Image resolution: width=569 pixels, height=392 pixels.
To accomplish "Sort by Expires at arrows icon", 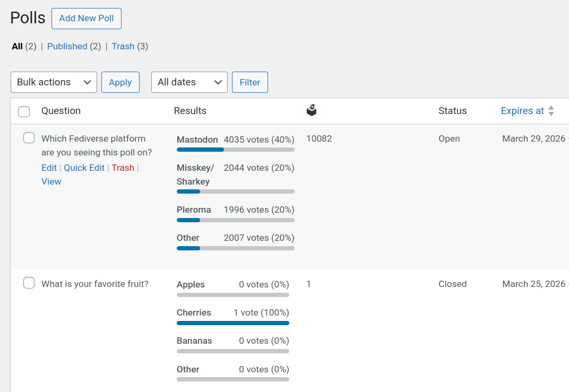I will 551,111.
